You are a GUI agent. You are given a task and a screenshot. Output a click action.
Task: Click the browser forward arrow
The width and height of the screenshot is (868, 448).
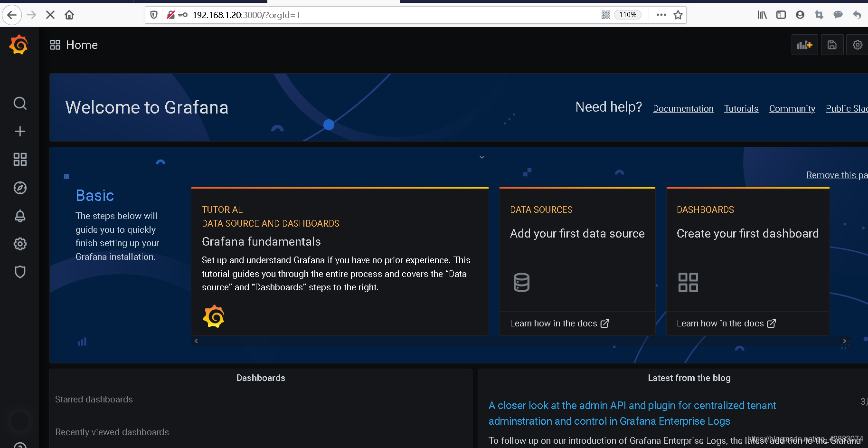click(x=31, y=15)
